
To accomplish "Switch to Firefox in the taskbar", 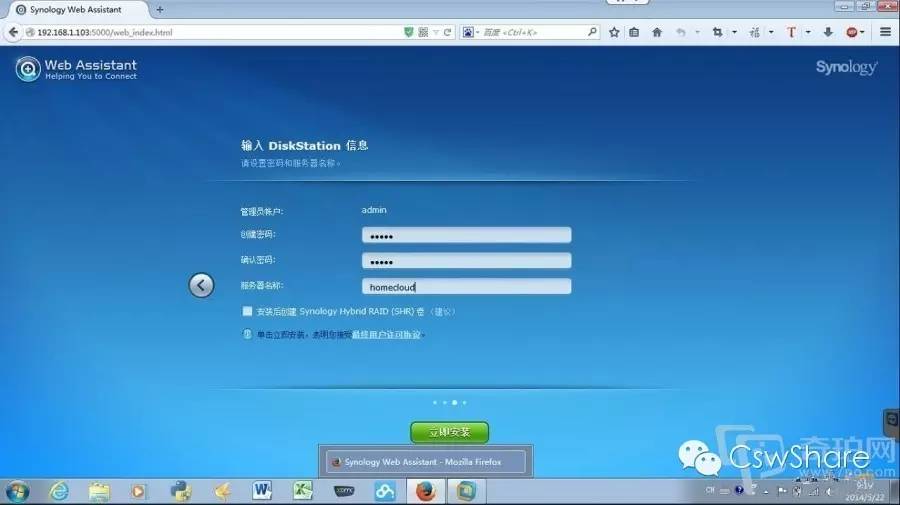I will (x=425, y=491).
